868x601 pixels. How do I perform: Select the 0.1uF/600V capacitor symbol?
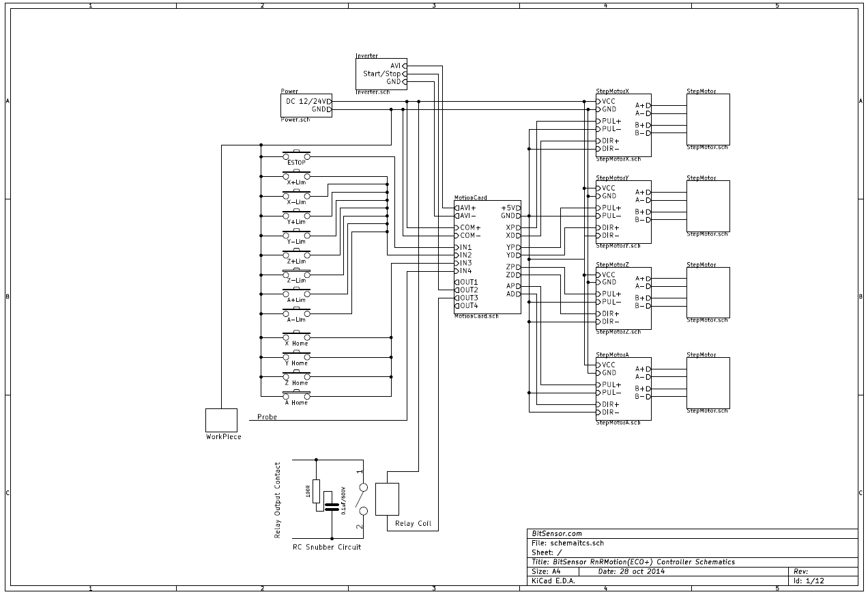(332, 506)
